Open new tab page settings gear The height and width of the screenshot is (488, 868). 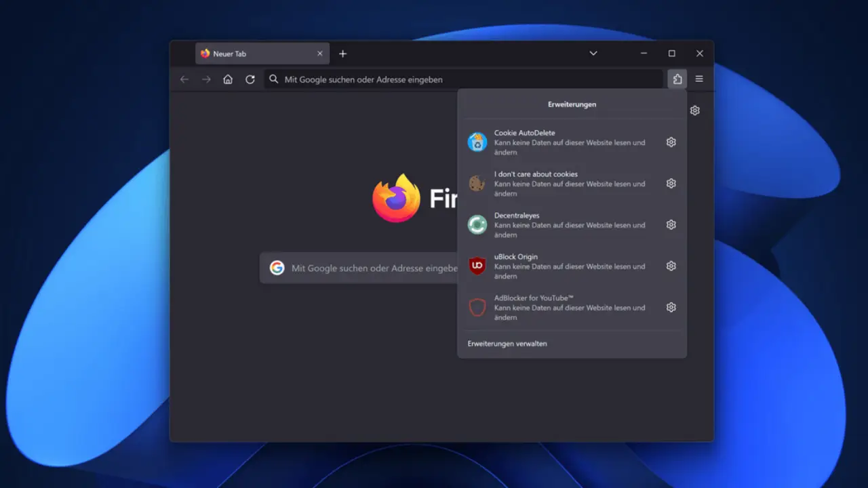coord(695,110)
